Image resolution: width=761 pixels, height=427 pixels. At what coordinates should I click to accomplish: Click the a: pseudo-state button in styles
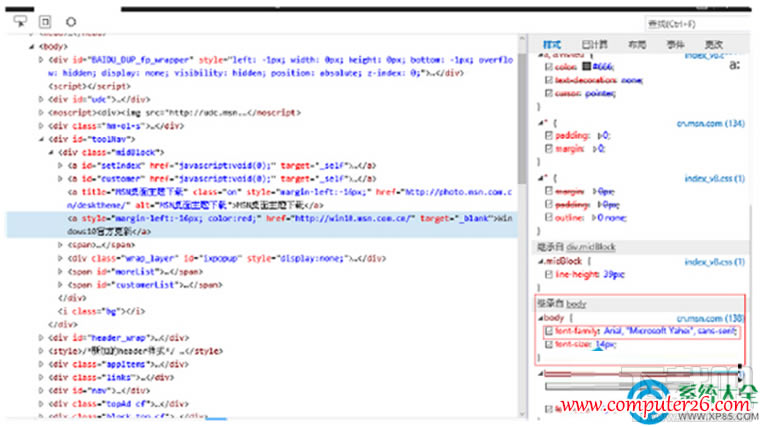[x=734, y=65]
